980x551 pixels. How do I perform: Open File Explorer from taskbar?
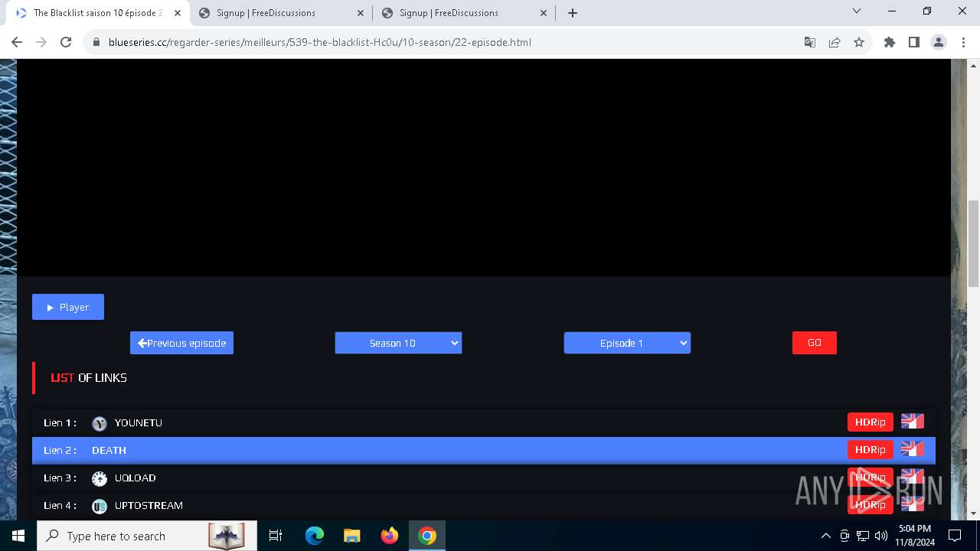coord(352,536)
